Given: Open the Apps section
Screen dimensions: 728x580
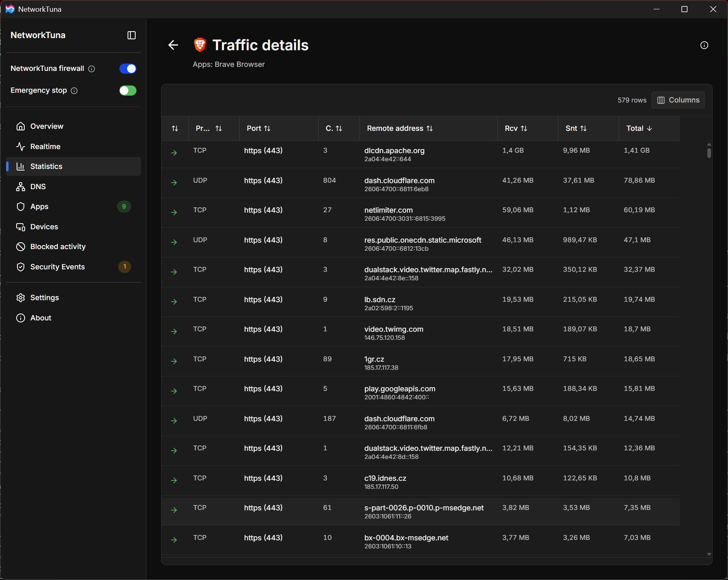Looking at the screenshot, I should pyautogui.click(x=74, y=207).
